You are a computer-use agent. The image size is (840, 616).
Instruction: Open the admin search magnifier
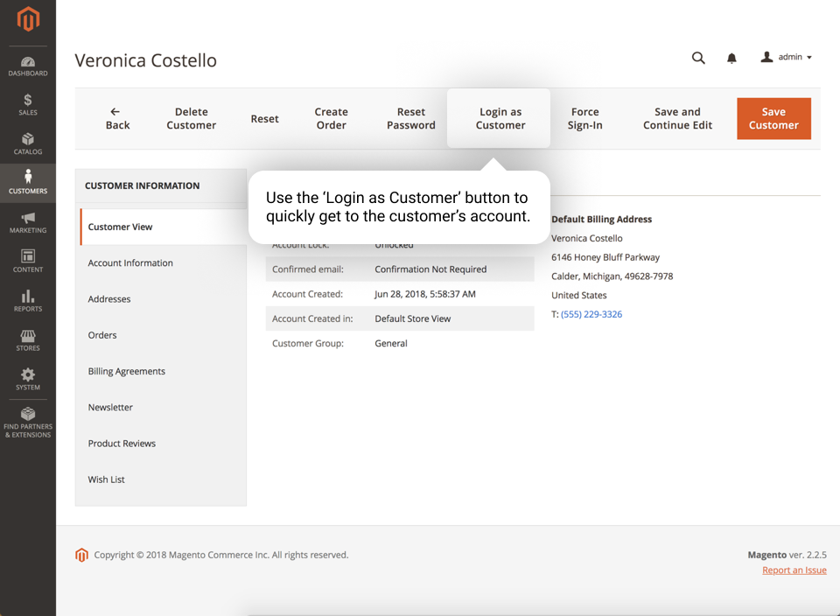698,58
